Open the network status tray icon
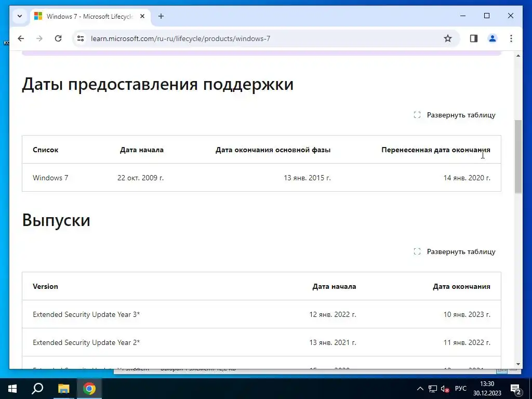Viewport: 532px width, 399px height. coord(433,389)
